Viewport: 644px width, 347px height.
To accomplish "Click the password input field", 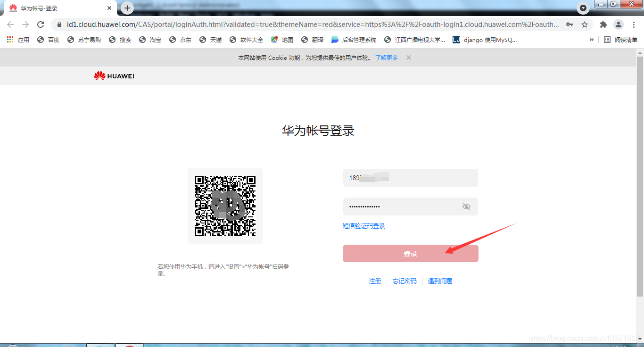I will point(411,207).
